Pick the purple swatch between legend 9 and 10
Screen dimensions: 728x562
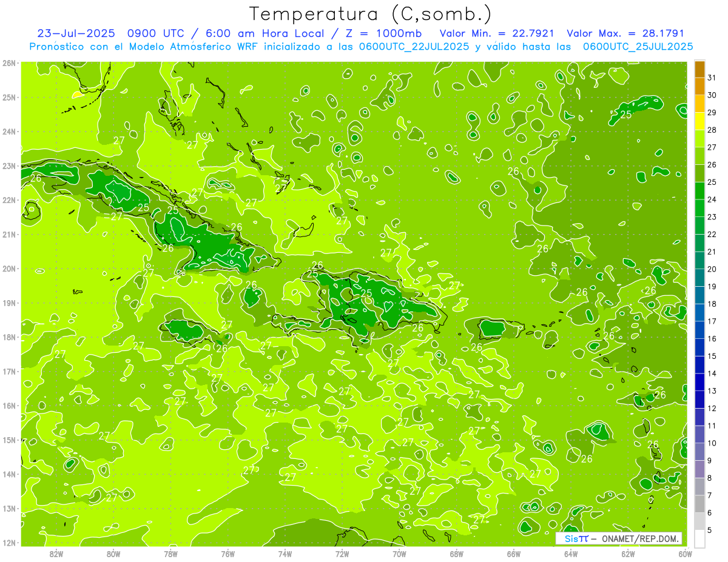click(x=699, y=452)
